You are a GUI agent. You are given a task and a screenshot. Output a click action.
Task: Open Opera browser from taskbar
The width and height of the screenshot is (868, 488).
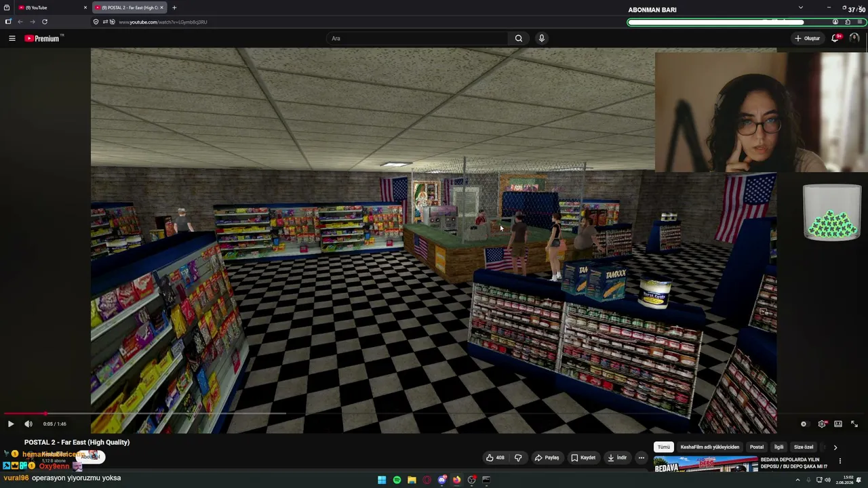tap(427, 480)
